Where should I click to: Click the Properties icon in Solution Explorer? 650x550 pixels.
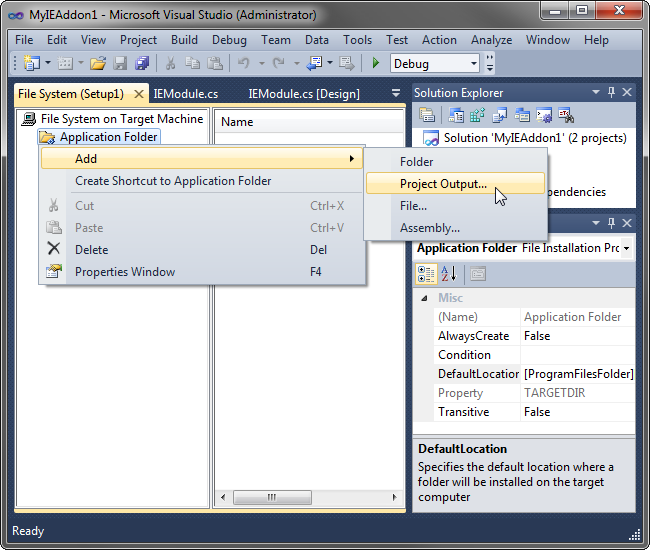click(427, 115)
